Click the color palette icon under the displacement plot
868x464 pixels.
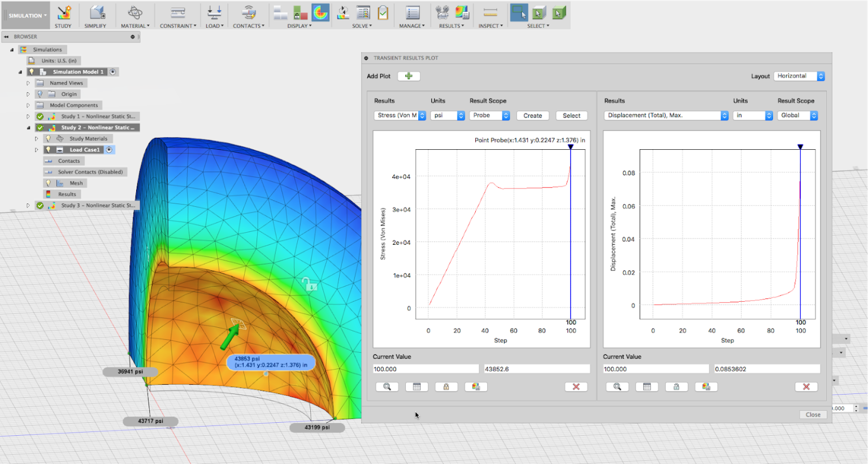(x=706, y=387)
